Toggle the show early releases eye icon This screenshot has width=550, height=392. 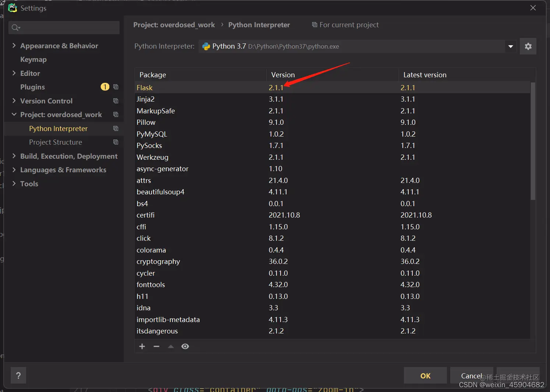[185, 346]
